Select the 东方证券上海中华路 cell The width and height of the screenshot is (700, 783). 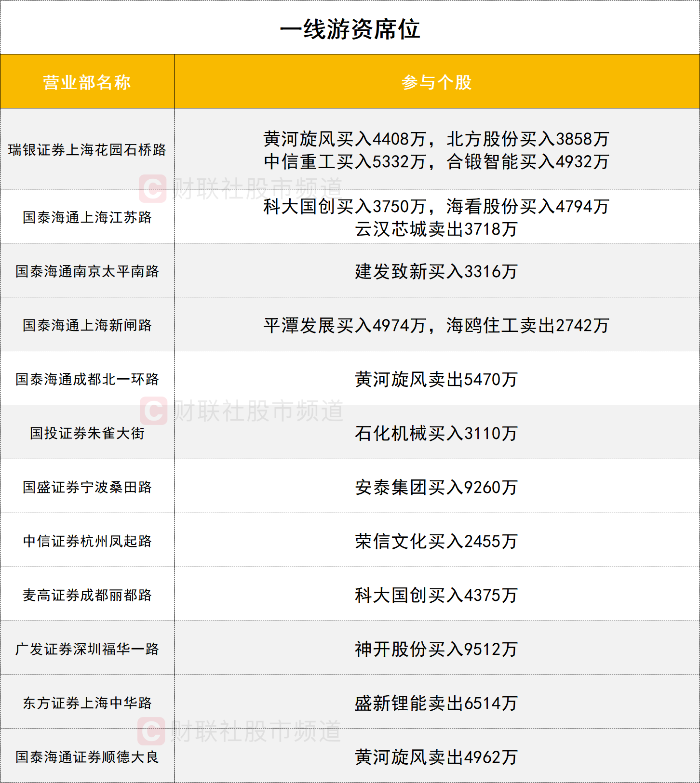[87, 703]
